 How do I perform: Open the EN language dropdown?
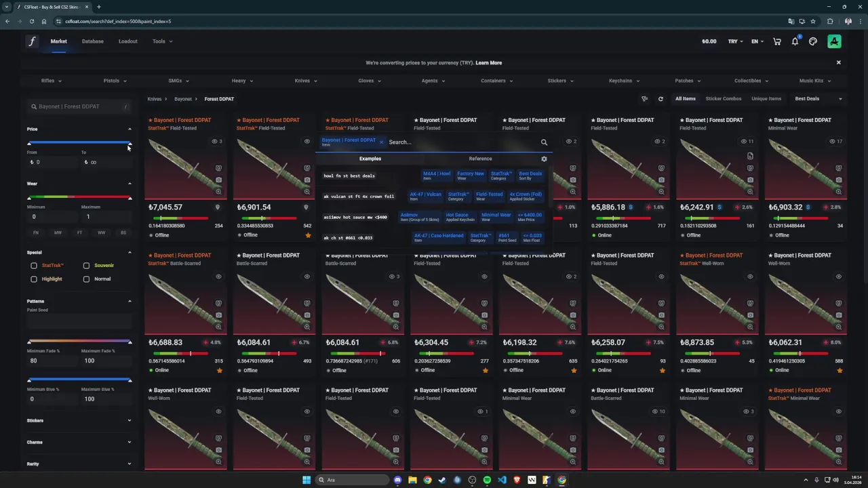coord(757,41)
